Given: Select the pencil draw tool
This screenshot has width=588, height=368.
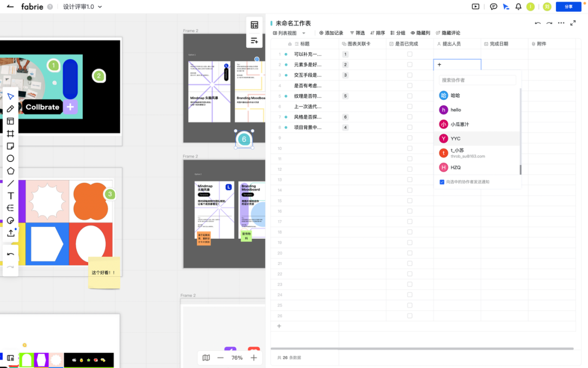Looking at the screenshot, I should coord(10,109).
